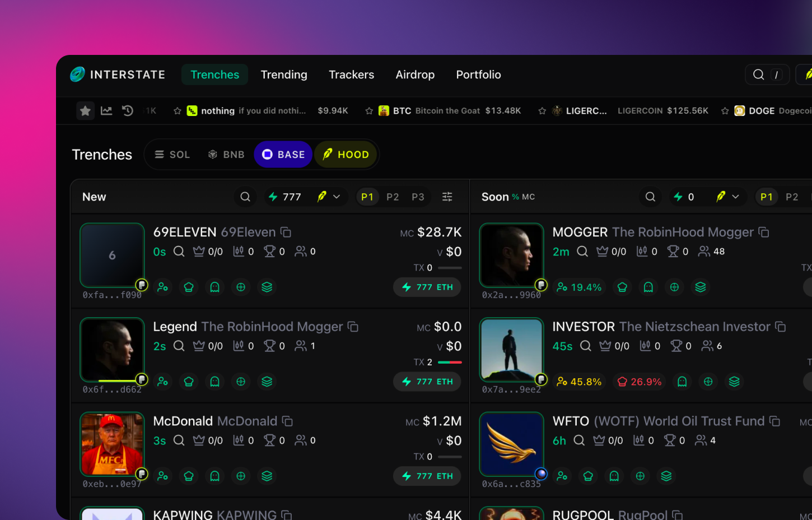Select preset P3 in New column
Image resolution: width=812 pixels, height=520 pixels.
click(418, 197)
